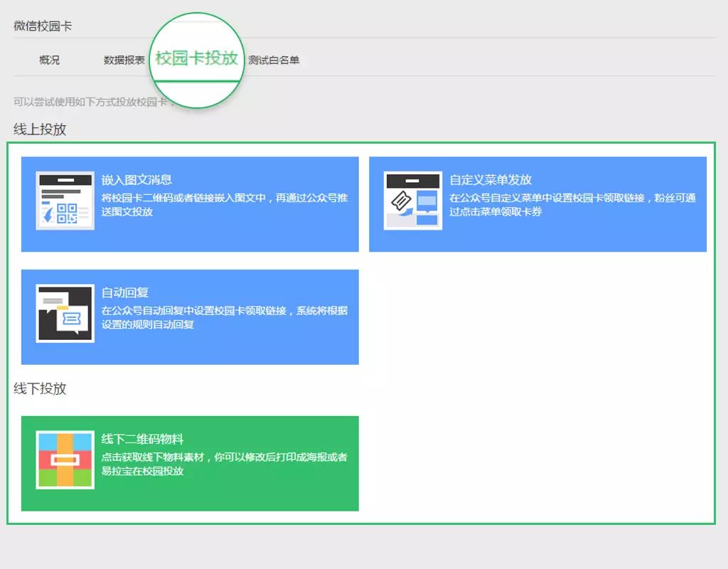This screenshot has height=569, width=728.
Task: Select the 校园卡投放 tab
Action: 196,58
